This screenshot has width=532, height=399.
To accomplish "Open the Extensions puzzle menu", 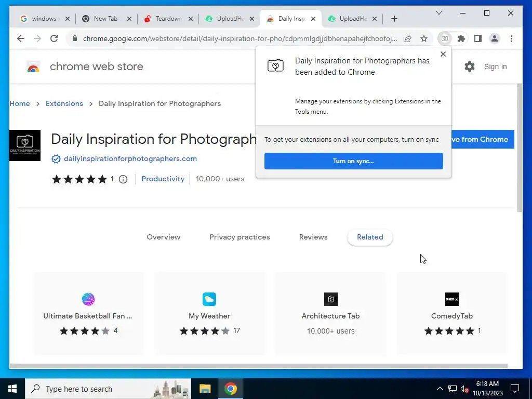I will pyautogui.click(x=461, y=38).
